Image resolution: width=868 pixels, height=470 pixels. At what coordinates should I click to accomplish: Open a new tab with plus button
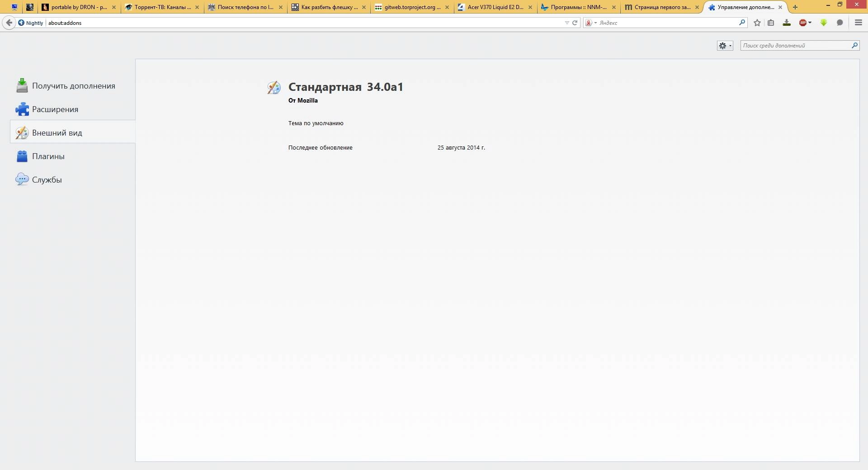point(795,7)
